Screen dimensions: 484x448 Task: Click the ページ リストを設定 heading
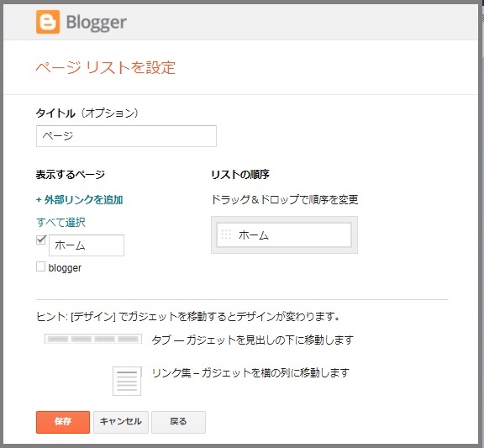(106, 67)
